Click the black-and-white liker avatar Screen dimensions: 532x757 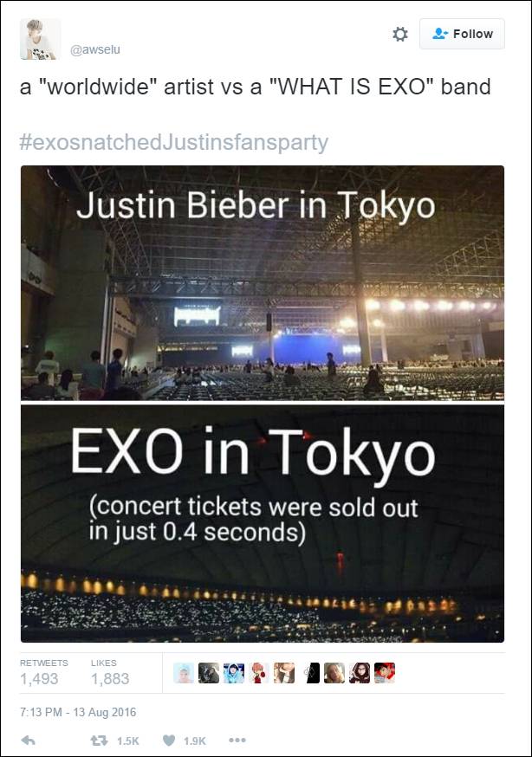click(x=309, y=673)
